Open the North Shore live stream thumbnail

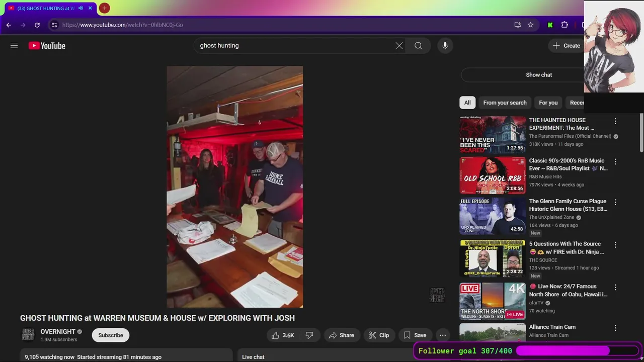click(493, 301)
